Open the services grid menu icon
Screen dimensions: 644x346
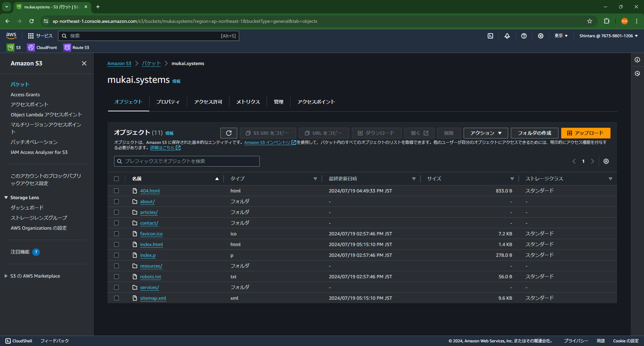pyautogui.click(x=31, y=36)
